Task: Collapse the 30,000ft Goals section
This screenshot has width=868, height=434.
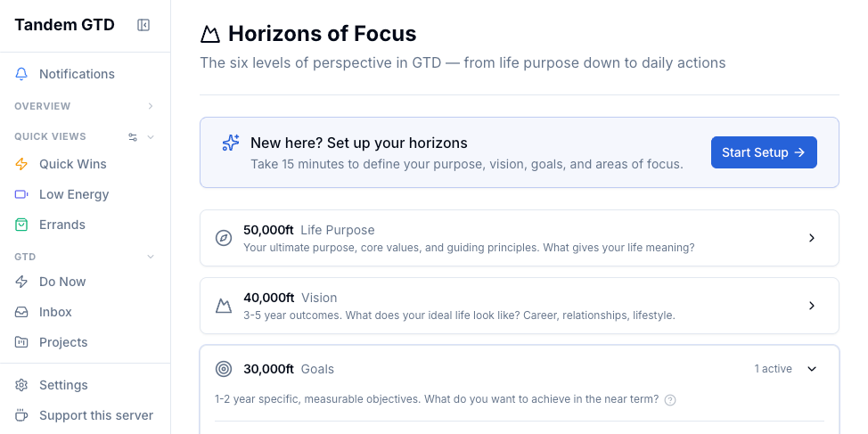Action: click(811, 369)
